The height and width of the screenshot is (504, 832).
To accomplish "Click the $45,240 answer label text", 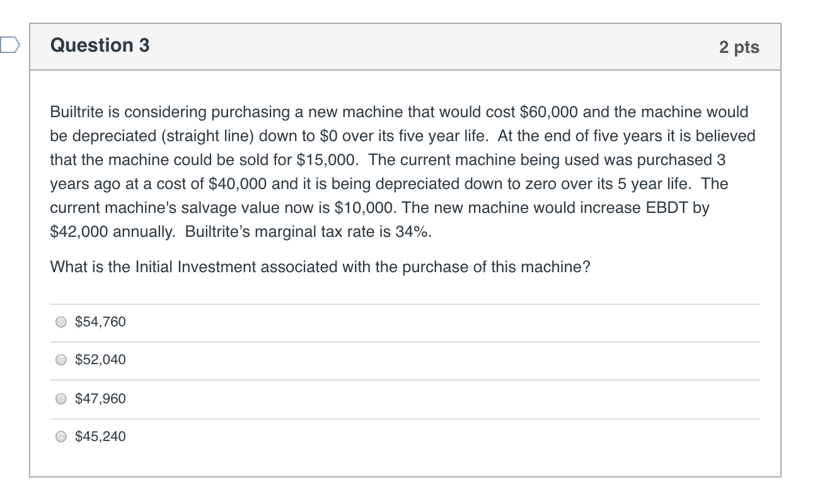I will pyautogui.click(x=100, y=437).
